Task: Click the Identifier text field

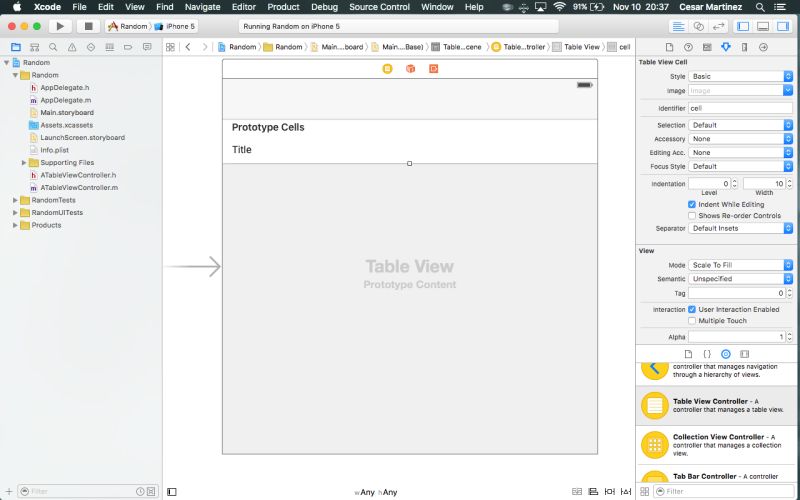Action: [740, 108]
